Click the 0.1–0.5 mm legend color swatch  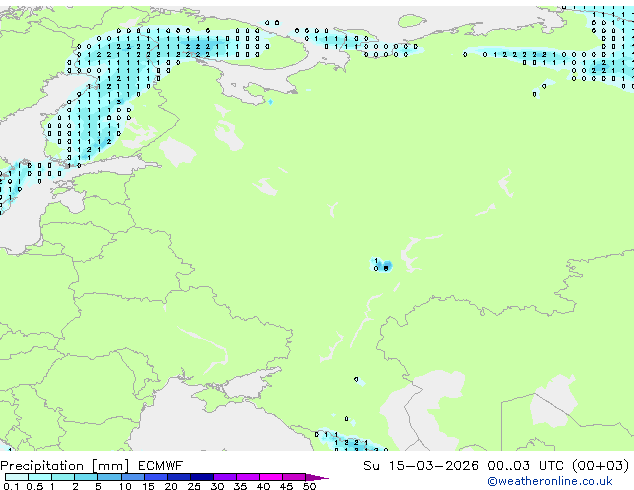[x=17, y=477]
